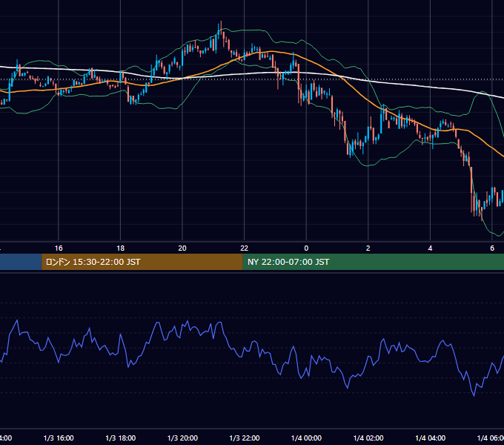Click the 16 hour label on upper time axis
This screenshot has height=445, width=504.
pyautogui.click(x=59, y=248)
